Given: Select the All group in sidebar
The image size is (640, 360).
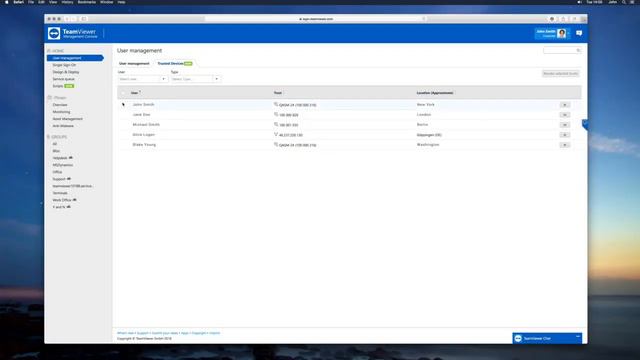Looking at the screenshot, I should [x=55, y=144].
